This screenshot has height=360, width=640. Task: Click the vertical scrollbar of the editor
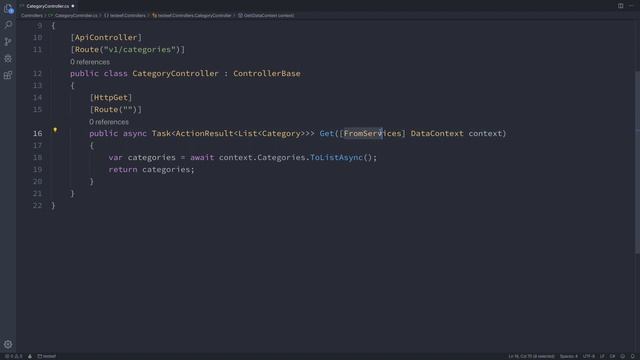coord(637,162)
